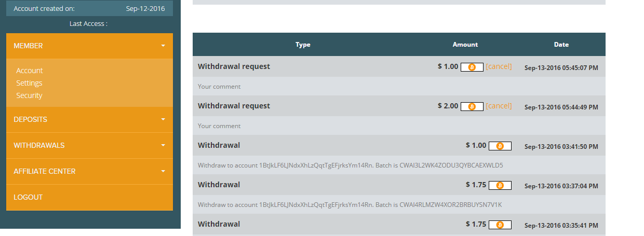Click Bitcoin icon on 03:37:04 PM withdrawal
The width and height of the screenshot is (644, 236).
click(500, 186)
